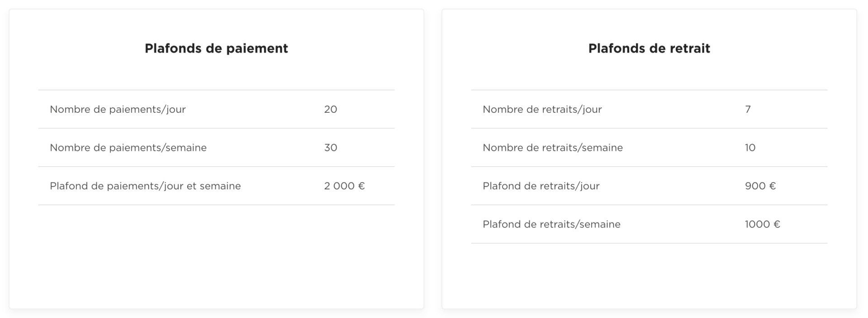
Task: Click the "Plafonds de paiement" heading
Action: point(216,48)
